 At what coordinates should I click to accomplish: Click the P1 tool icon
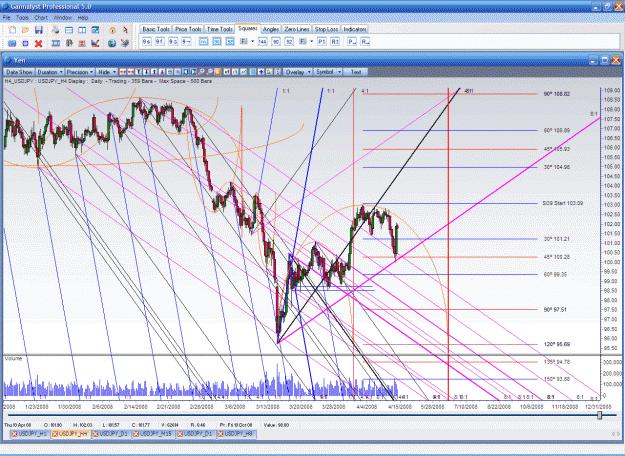point(322,41)
